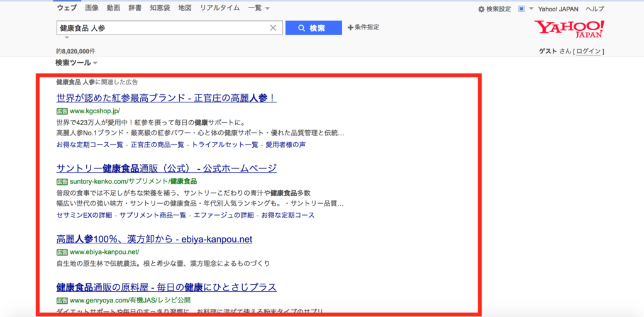Click 普段の食事では不足しがちな栄養 description line
This screenshot has height=317, width=644.
pyautogui.click(x=183, y=192)
